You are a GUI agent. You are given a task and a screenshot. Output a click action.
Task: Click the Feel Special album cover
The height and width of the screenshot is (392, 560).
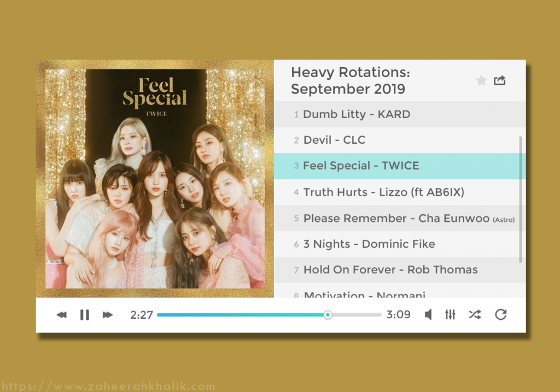coord(155,179)
